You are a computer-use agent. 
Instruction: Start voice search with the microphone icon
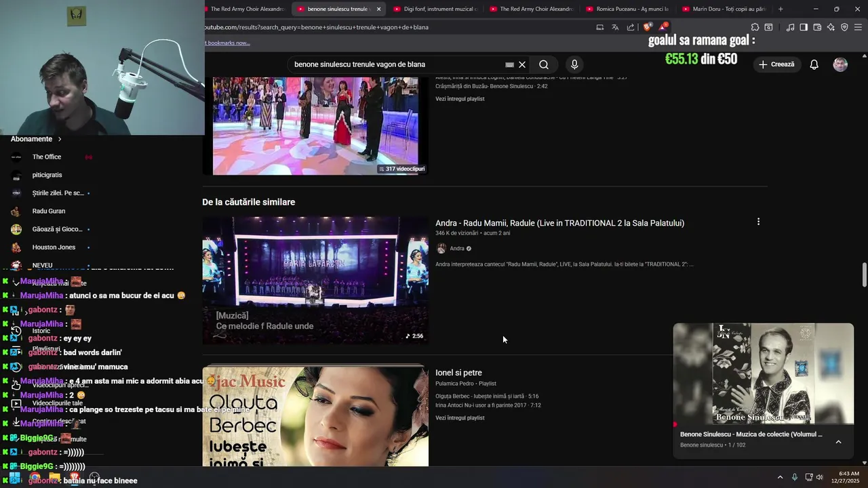pos(574,64)
